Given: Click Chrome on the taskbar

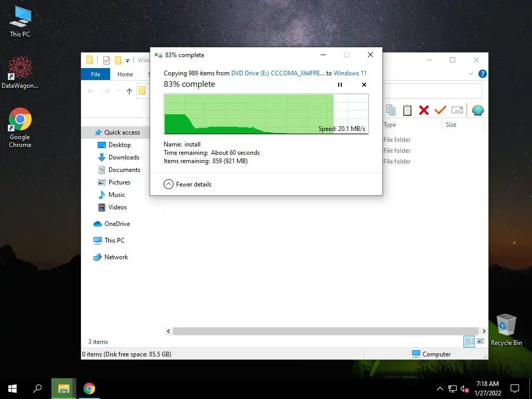Looking at the screenshot, I should pyautogui.click(x=89, y=389).
